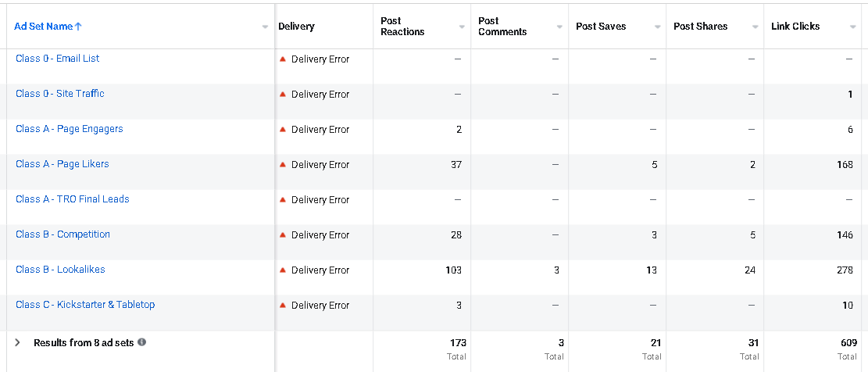The image size is (868, 372).
Task: Open the Link Clicks column dropdown arrow
Action: click(x=852, y=27)
